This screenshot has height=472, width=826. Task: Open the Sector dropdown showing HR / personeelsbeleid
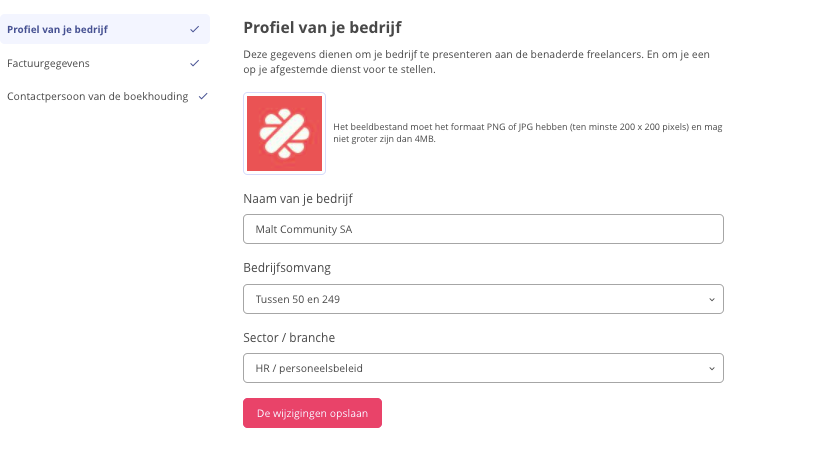483,368
